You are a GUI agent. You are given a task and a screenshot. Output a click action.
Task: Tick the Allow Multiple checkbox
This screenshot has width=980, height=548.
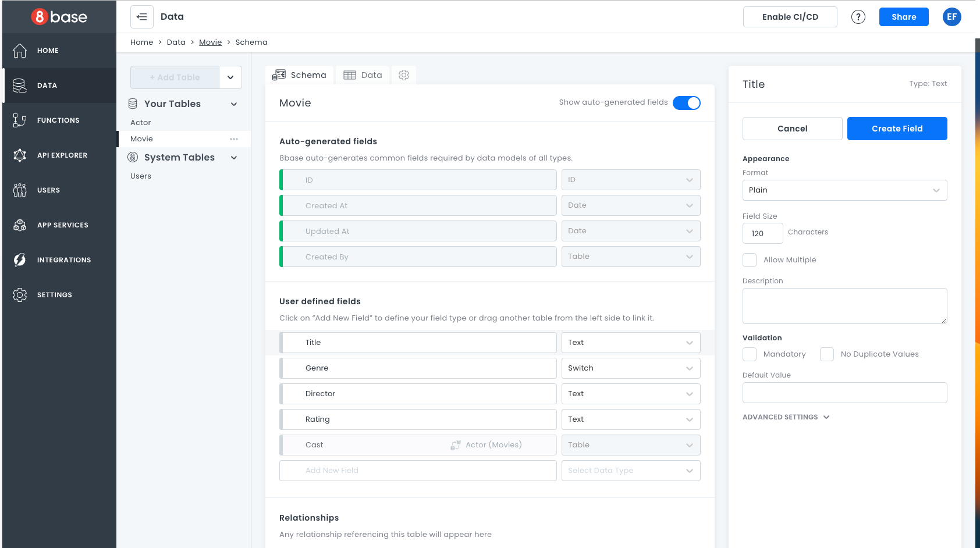tap(750, 260)
